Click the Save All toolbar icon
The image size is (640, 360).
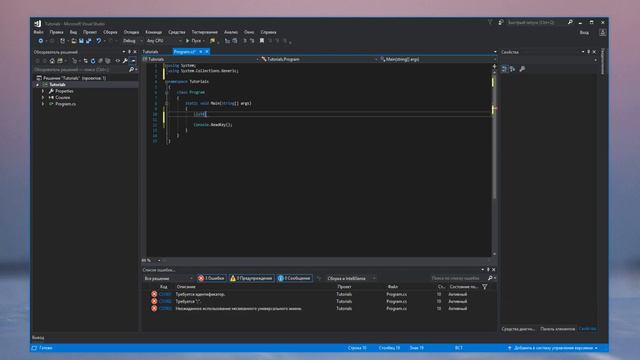click(88, 41)
